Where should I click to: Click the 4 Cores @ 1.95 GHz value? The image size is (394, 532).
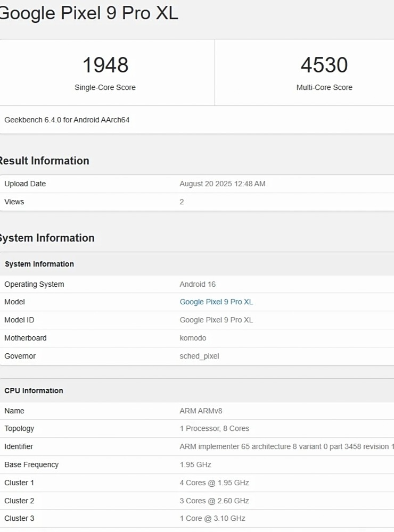point(215,483)
